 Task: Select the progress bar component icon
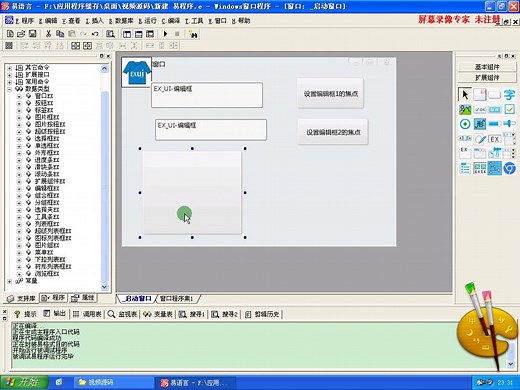click(494, 124)
